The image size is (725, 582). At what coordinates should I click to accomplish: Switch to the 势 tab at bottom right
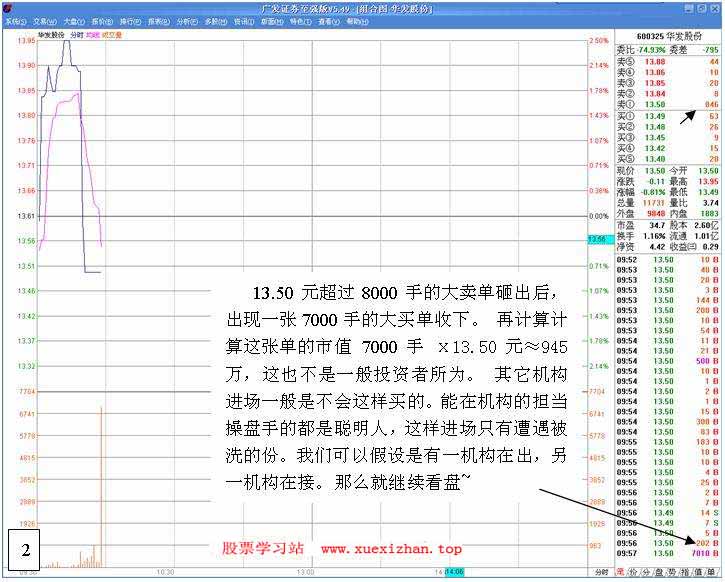pyautogui.click(x=673, y=572)
